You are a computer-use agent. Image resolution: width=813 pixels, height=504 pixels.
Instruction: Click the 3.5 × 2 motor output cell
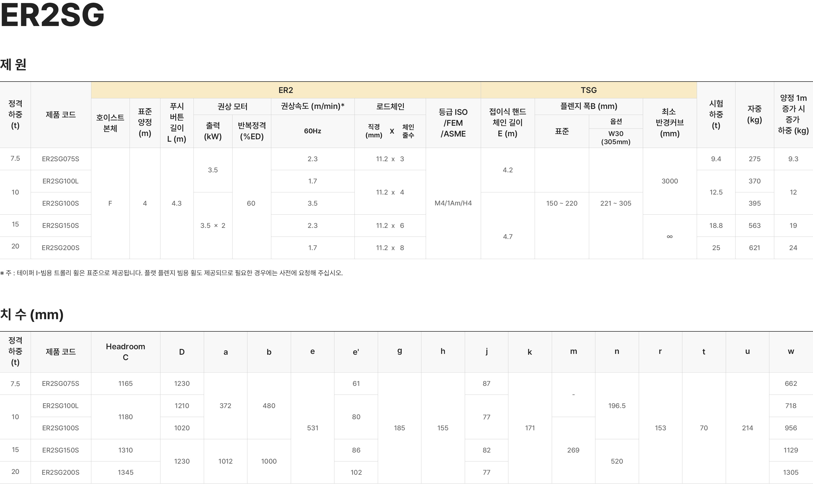tap(213, 226)
